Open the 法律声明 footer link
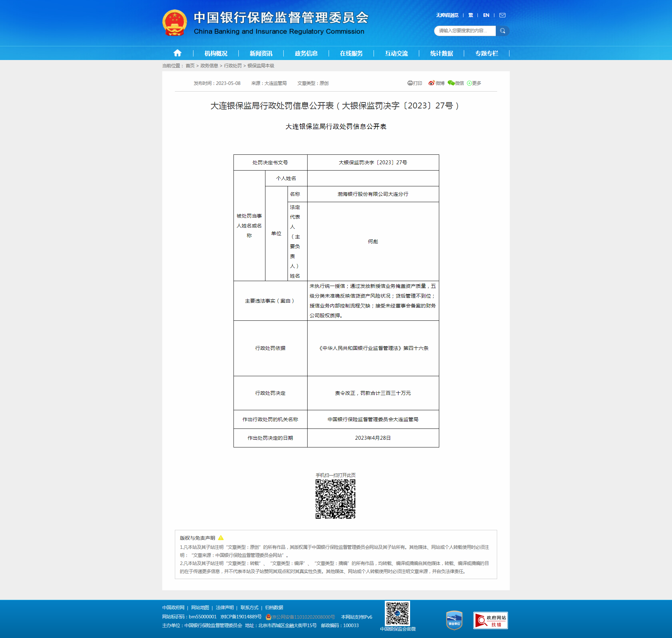The height and width of the screenshot is (638, 672). (225, 607)
